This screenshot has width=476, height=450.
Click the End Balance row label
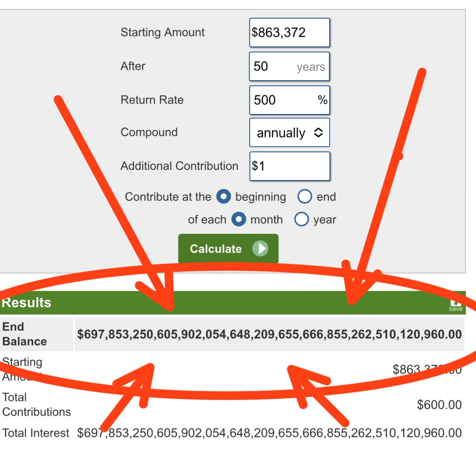(x=25, y=334)
